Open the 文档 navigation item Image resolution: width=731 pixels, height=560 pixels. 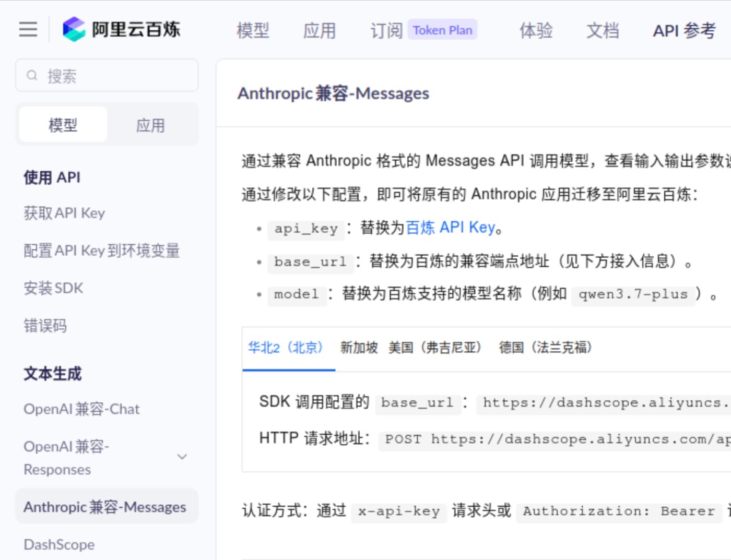603,30
